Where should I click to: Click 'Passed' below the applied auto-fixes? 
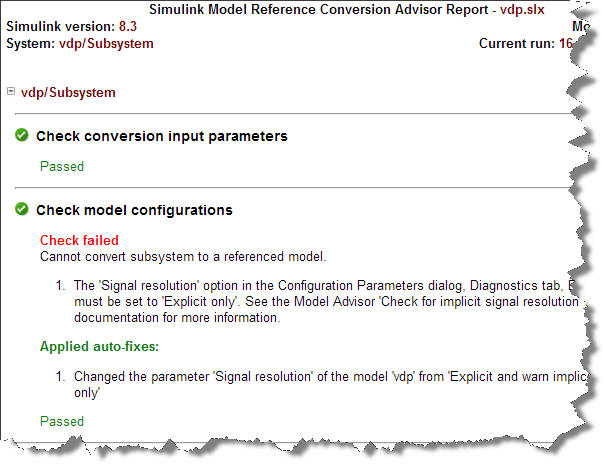coord(61,422)
